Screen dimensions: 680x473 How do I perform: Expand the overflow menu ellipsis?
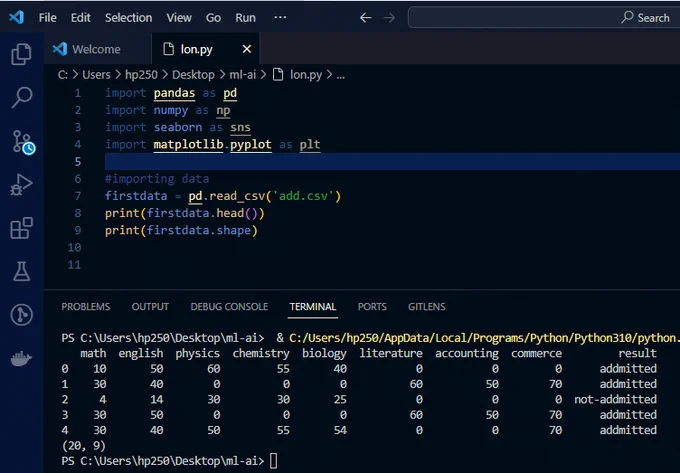280,17
